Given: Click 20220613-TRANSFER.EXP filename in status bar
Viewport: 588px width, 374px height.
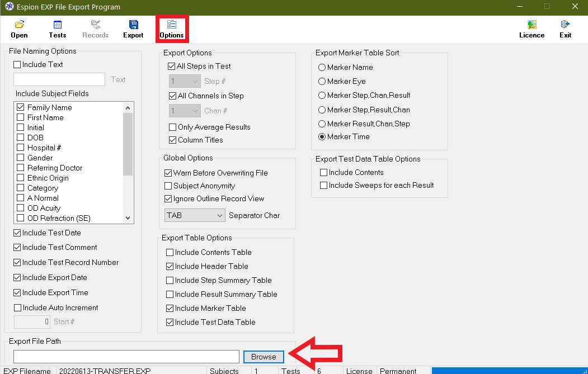Looking at the screenshot, I should pyautogui.click(x=105, y=371).
